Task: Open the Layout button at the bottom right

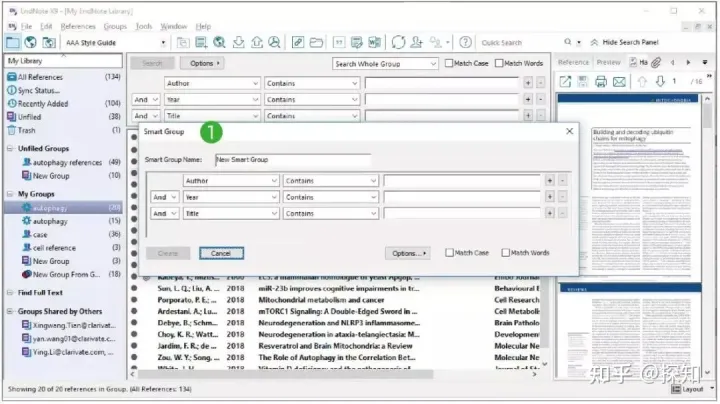Action: point(688,389)
